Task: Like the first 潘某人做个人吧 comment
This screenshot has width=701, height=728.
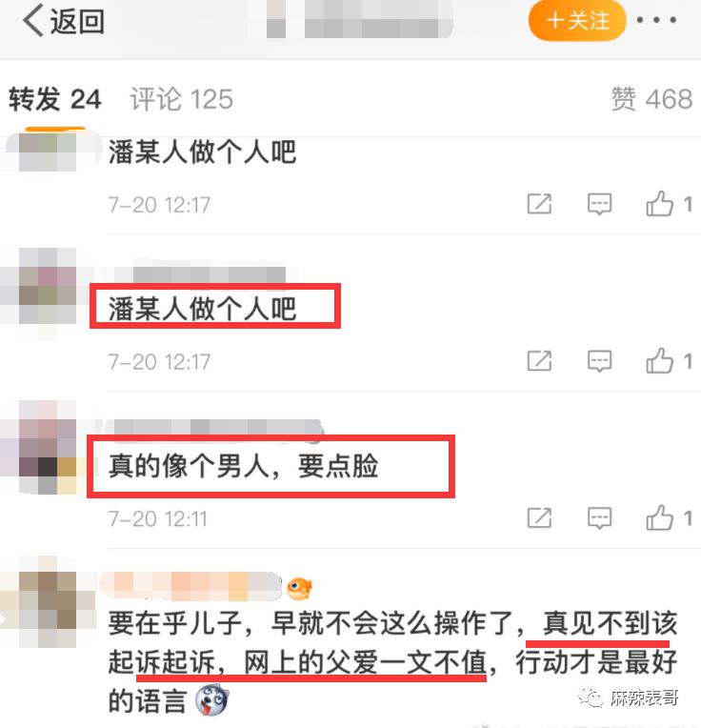Action: click(x=669, y=203)
